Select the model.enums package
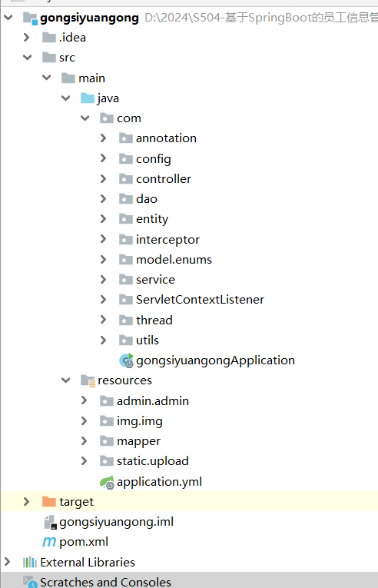This screenshot has height=588, width=378. click(x=174, y=260)
